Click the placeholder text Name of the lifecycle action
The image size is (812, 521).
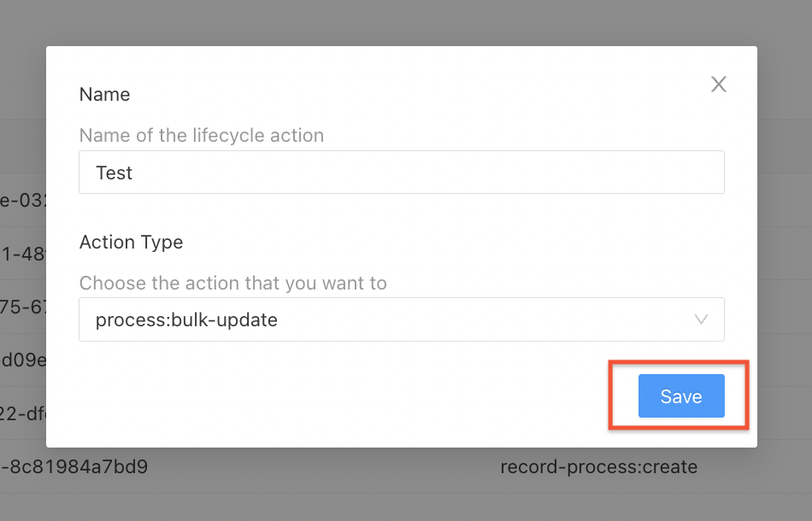201,135
